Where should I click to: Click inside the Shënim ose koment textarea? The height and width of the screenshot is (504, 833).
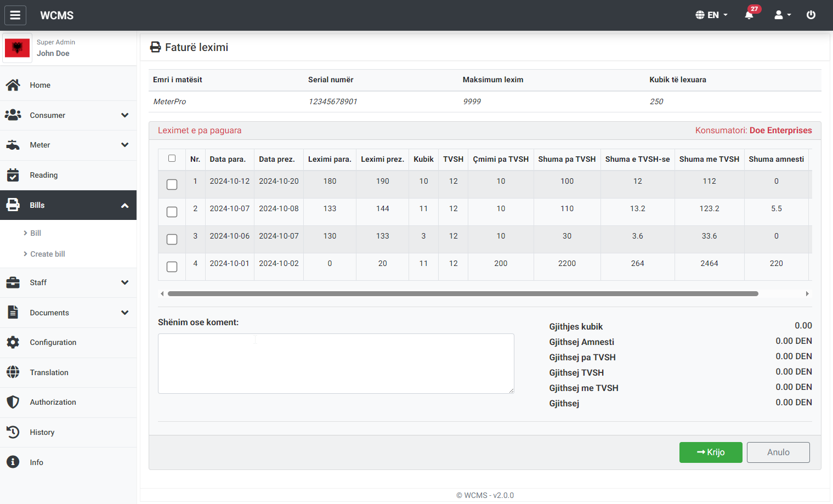pos(336,364)
